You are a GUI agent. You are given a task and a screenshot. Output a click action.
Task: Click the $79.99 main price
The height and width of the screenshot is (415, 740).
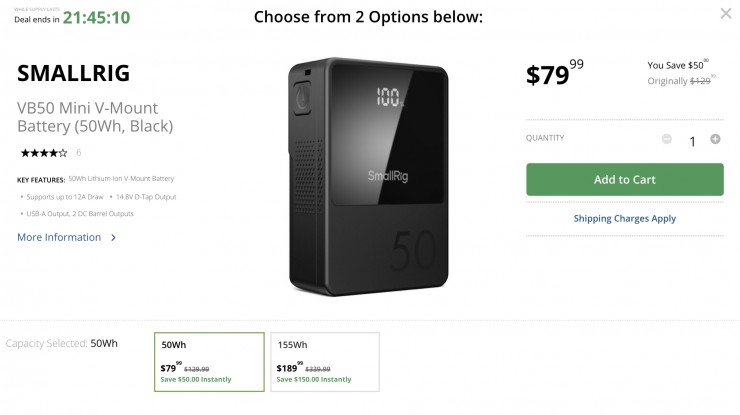point(554,75)
